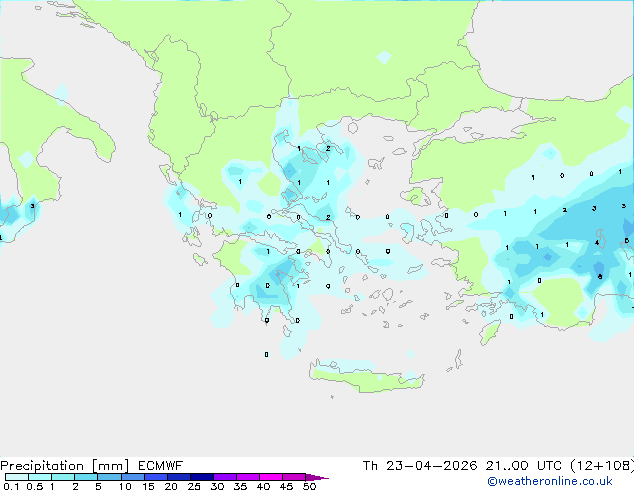Select the 30–35 mm purple legend swatch
This screenshot has height=490, width=634.
[225, 477]
